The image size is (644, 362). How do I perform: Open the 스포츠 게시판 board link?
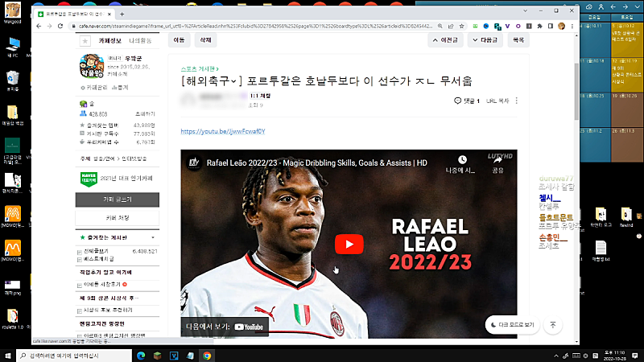tap(199, 69)
